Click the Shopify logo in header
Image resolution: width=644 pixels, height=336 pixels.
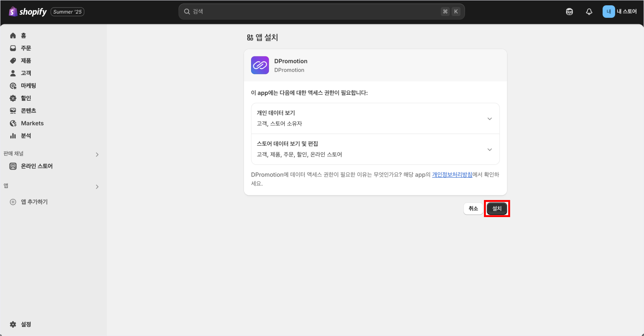(x=28, y=12)
